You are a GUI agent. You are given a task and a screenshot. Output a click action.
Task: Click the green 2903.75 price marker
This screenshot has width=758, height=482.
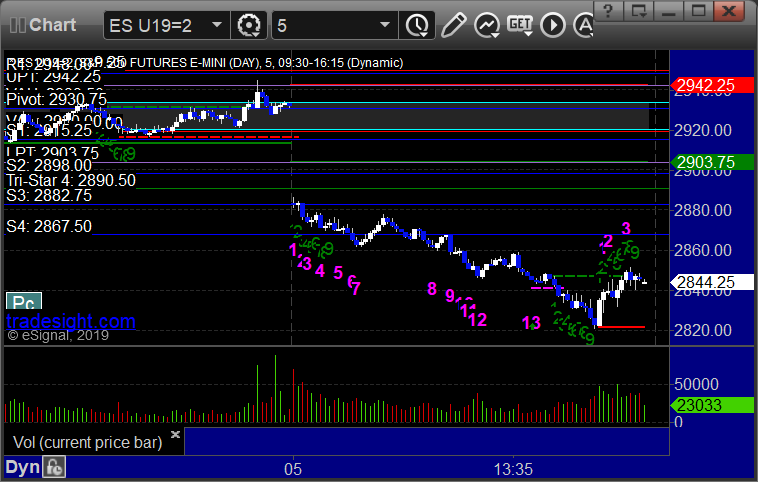coord(712,162)
